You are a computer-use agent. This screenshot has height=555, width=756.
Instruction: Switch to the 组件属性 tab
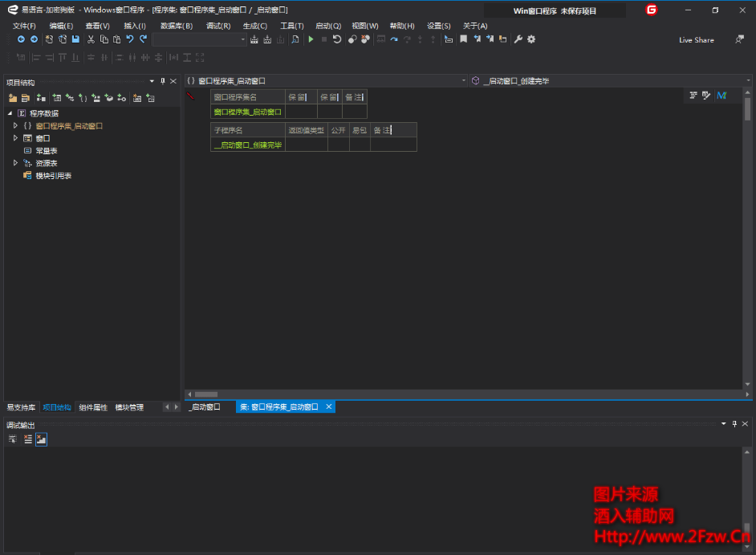click(93, 407)
